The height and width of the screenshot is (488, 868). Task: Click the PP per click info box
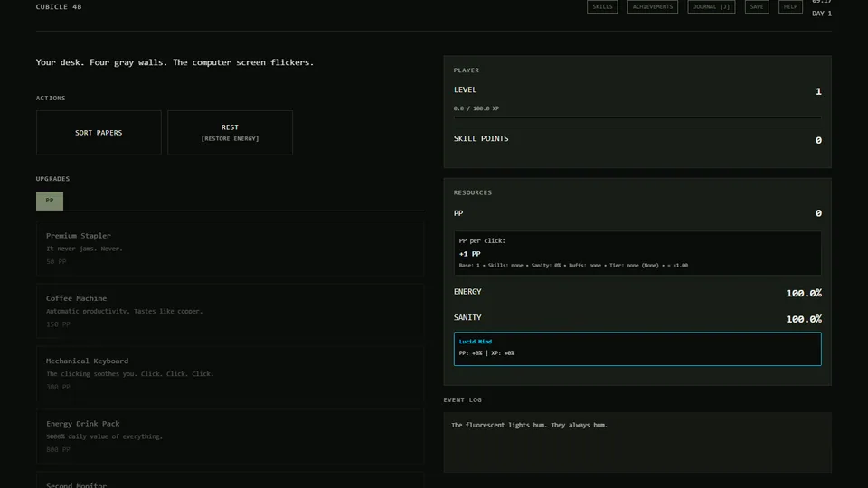(x=637, y=253)
